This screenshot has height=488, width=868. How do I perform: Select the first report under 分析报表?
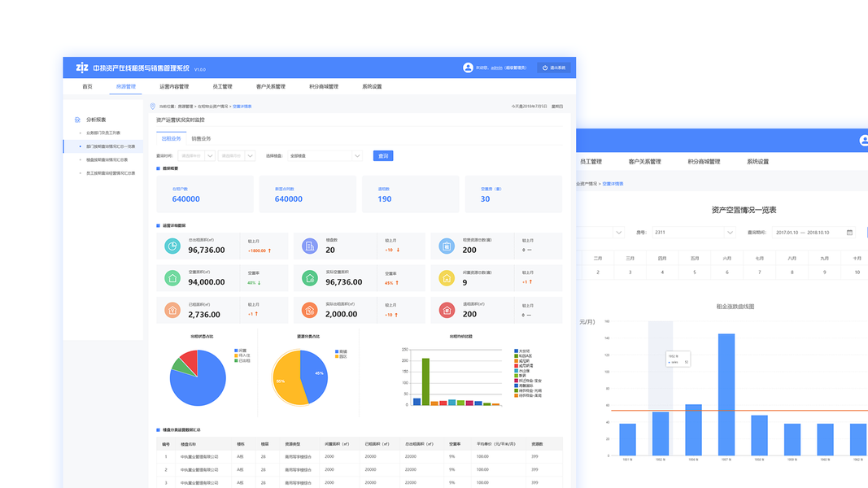(x=103, y=133)
